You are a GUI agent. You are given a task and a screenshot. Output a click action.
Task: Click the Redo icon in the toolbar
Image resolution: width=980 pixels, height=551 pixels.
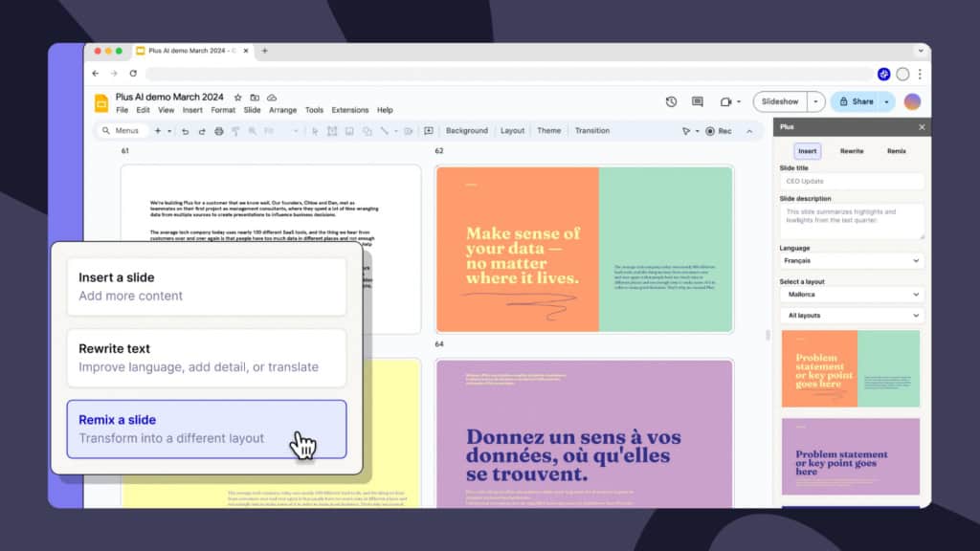[202, 131]
